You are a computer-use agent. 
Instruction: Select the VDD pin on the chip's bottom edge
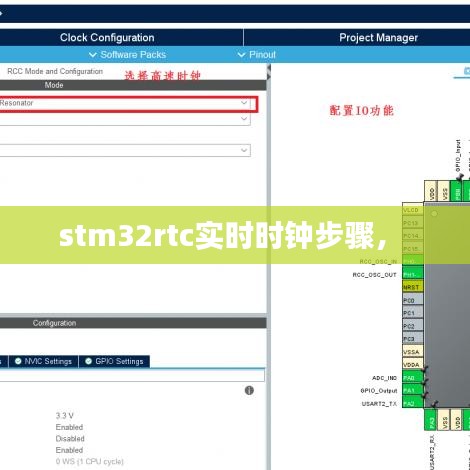point(456,420)
